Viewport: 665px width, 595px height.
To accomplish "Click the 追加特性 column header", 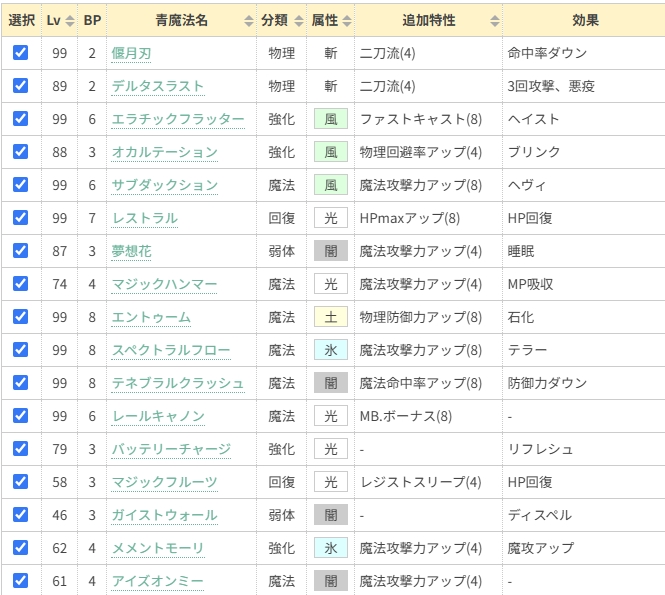I will point(428,20).
